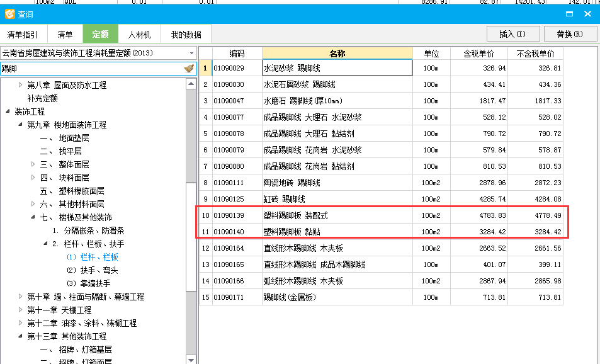Click the 查询 window logo icon
Screen dimensions: 600x364
click(10, 14)
